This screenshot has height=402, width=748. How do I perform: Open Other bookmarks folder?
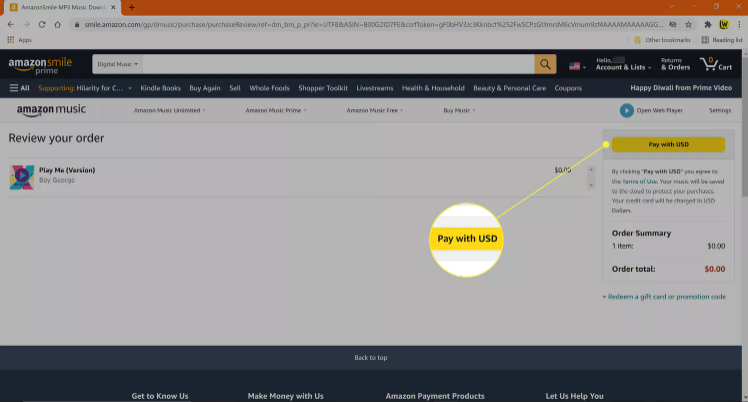point(662,40)
